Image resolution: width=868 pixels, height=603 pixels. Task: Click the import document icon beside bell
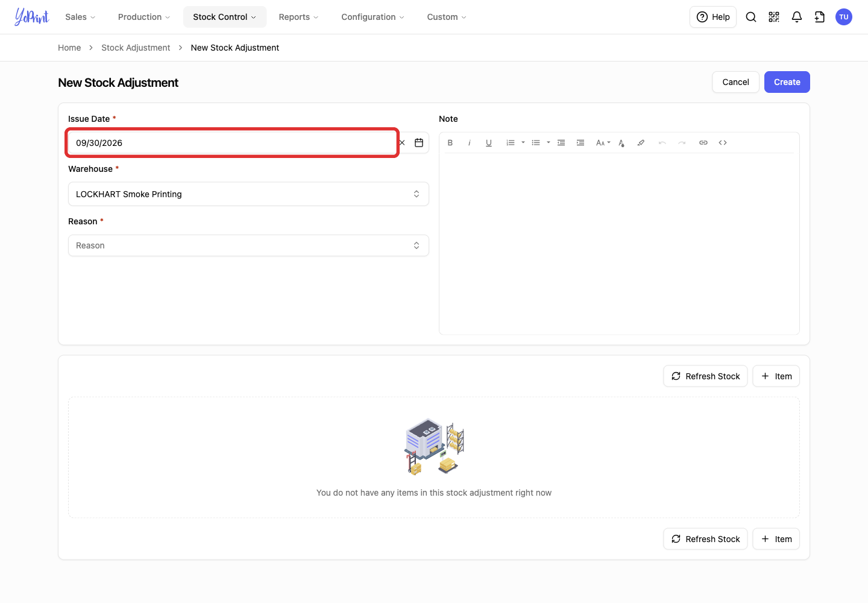click(x=820, y=17)
